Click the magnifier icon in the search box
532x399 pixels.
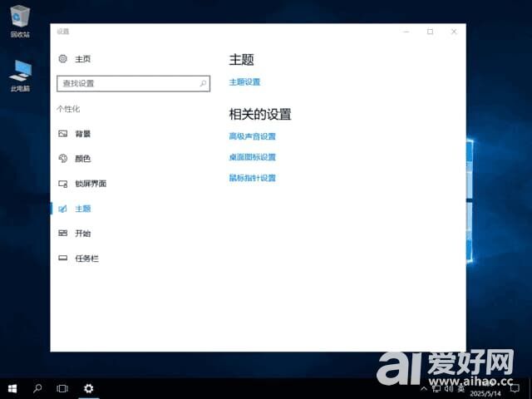(x=203, y=83)
